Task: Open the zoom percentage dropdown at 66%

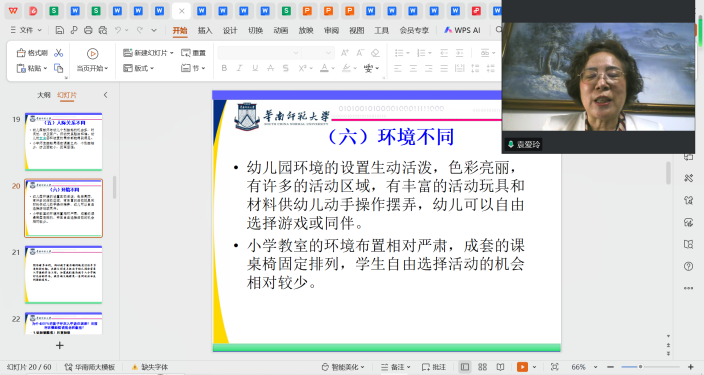Action: pyautogui.click(x=595, y=367)
